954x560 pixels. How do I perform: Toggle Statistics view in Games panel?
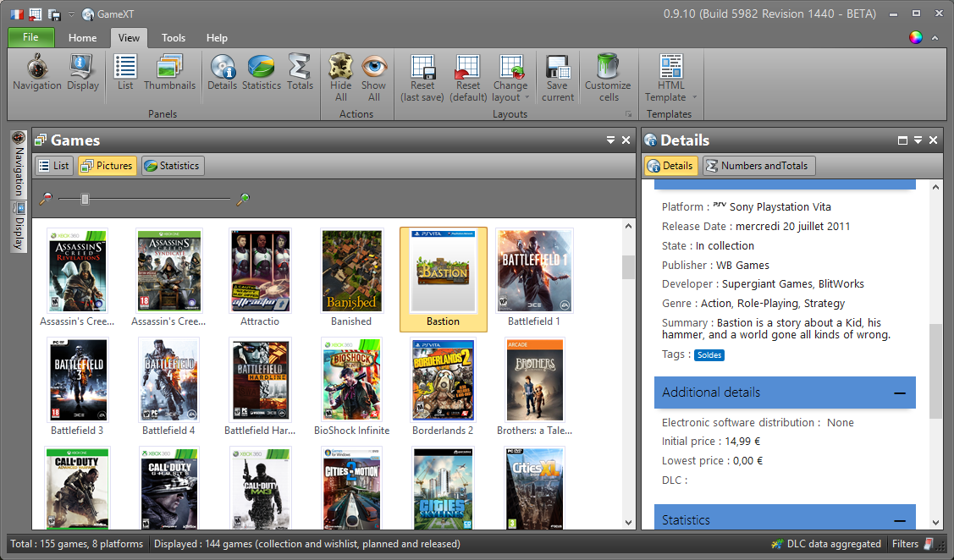(x=173, y=166)
